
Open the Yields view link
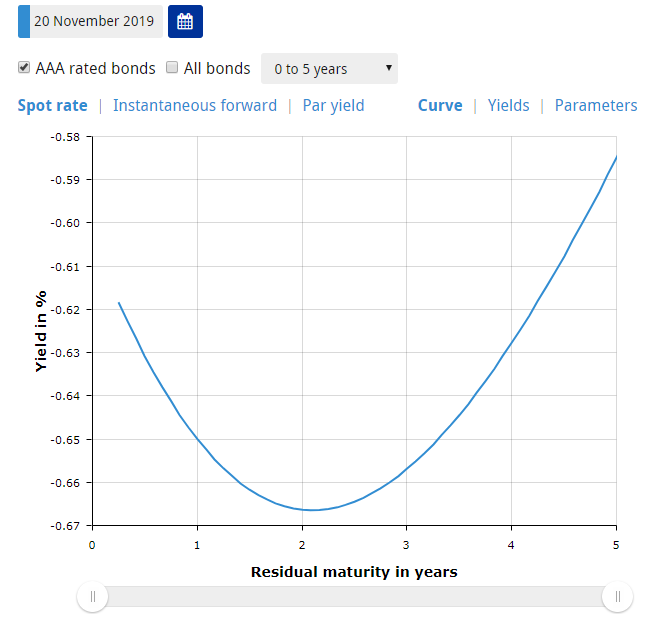pyautogui.click(x=508, y=105)
